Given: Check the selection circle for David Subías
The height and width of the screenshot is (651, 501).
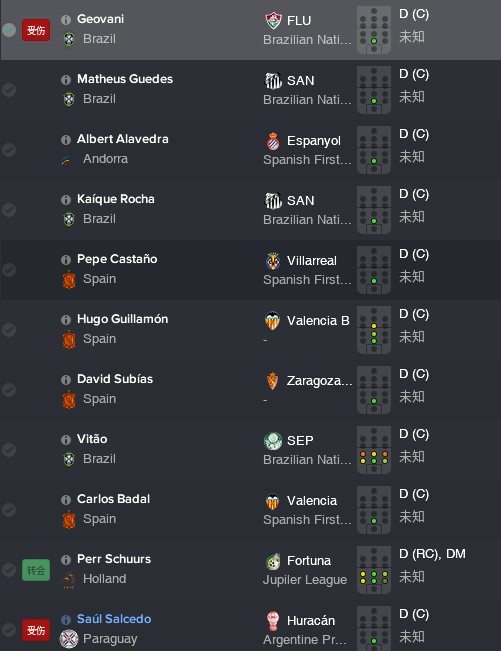Looking at the screenshot, I should (9, 390).
